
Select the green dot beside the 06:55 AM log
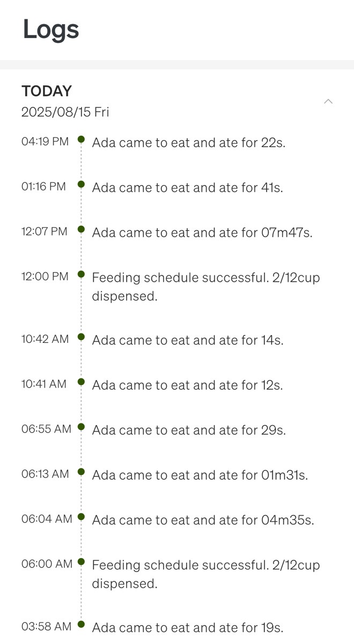click(x=81, y=428)
